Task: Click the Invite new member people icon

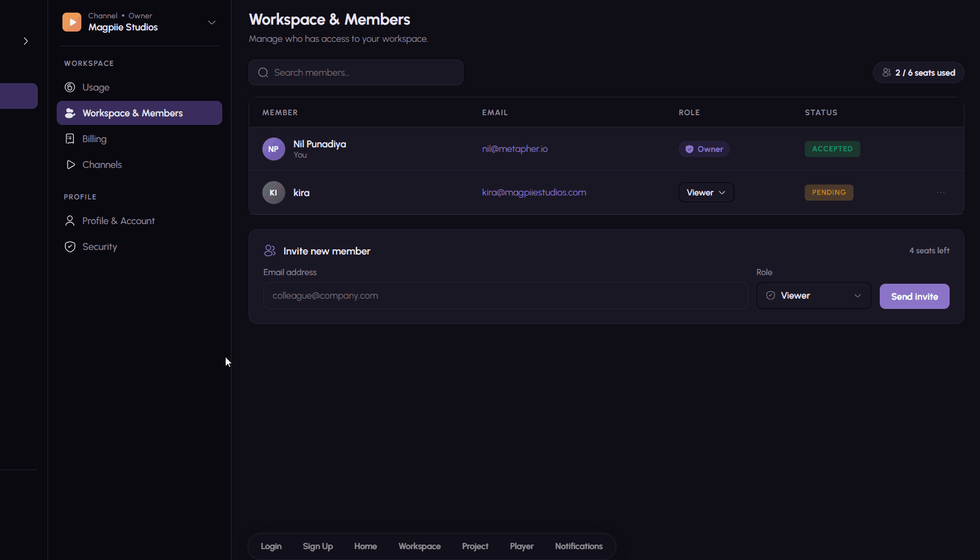Action: 270,250
